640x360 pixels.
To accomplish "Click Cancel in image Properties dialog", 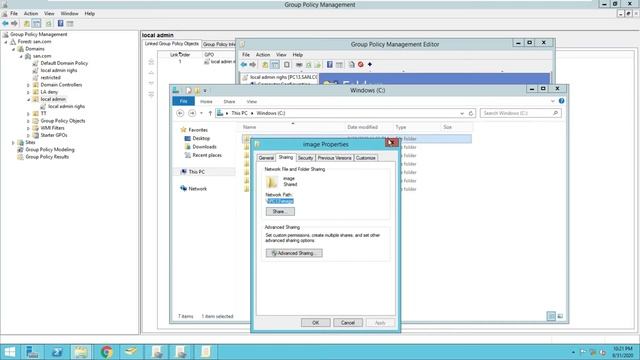I will coord(348,322).
